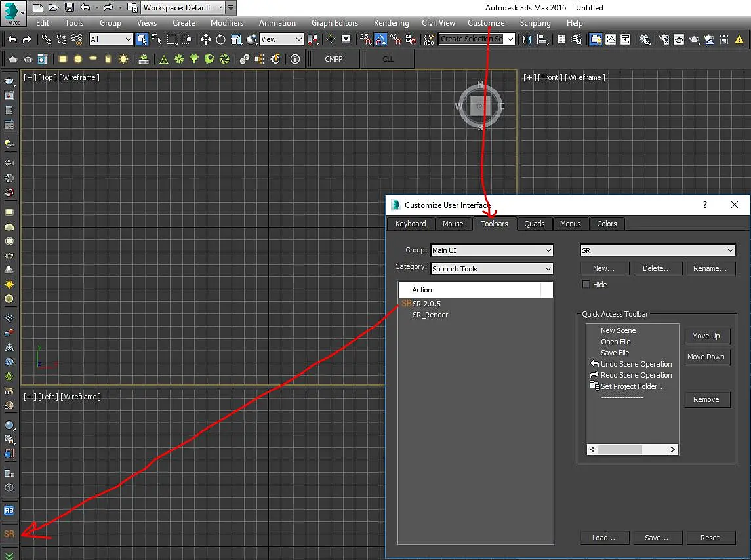Toggle the Percent Snap button

(x=395, y=39)
